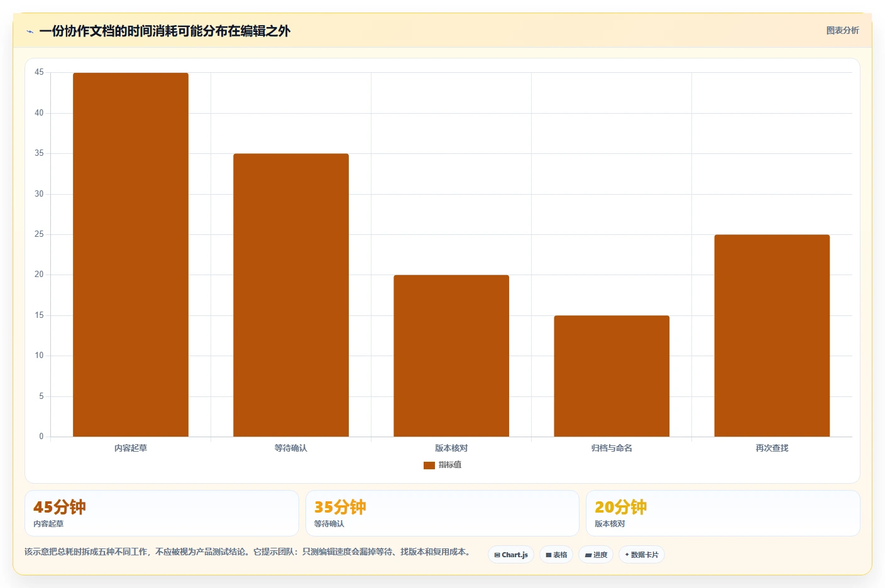Click the 20分钟 stat value

coord(621,507)
